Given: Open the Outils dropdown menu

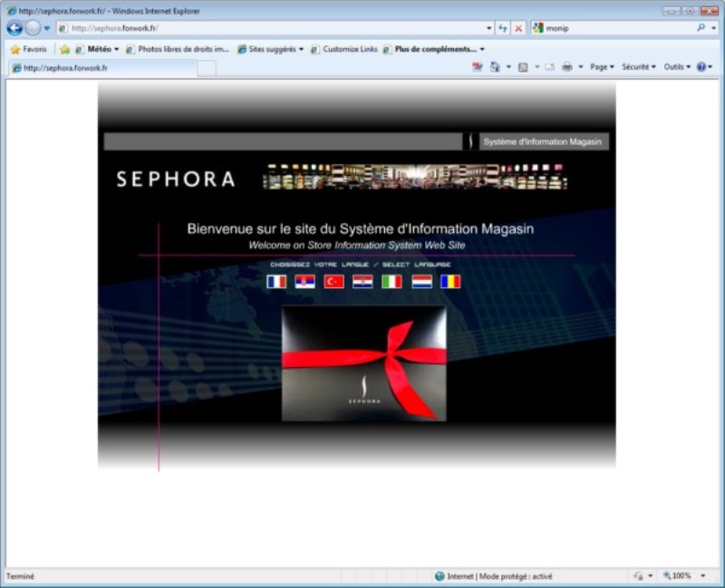Looking at the screenshot, I should click(x=677, y=67).
